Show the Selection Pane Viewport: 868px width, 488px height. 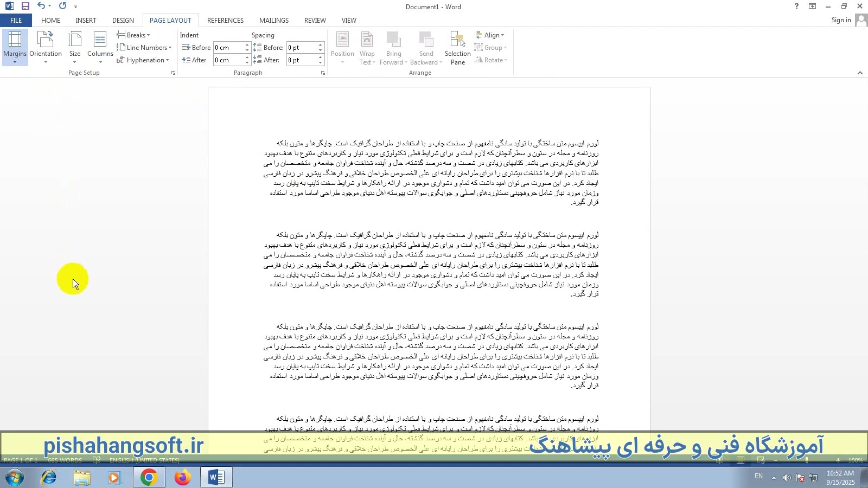(458, 48)
